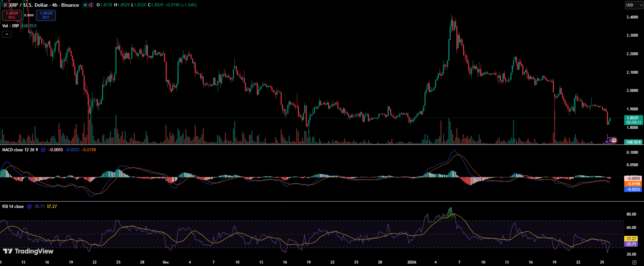Click the purple data-connection icon beside Binance
This screenshot has width=644, height=266.
(91, 5)
